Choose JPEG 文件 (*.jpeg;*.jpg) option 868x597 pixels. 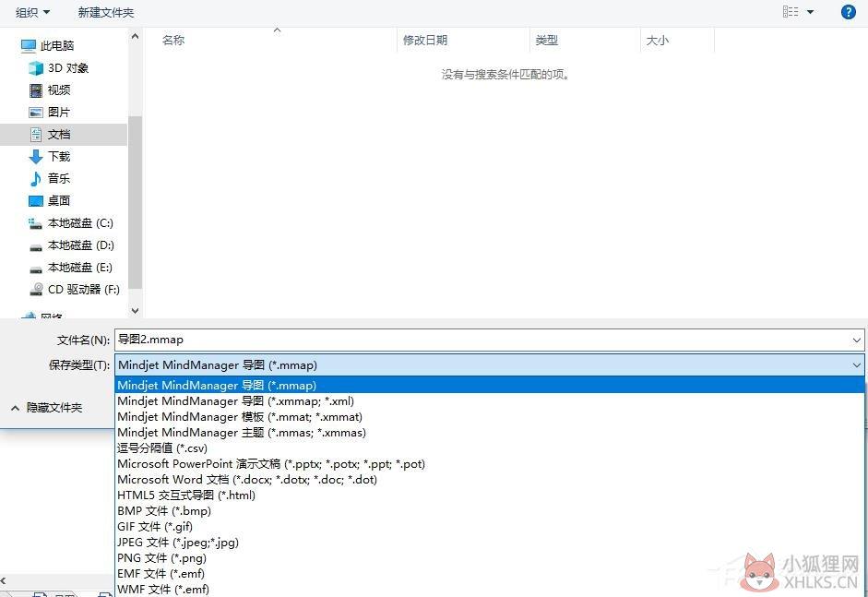pyautogui.click(x=490, y=543)
